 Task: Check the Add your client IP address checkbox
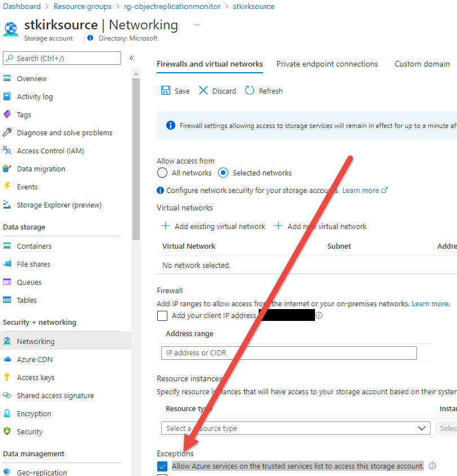click(x=162, y=316)
